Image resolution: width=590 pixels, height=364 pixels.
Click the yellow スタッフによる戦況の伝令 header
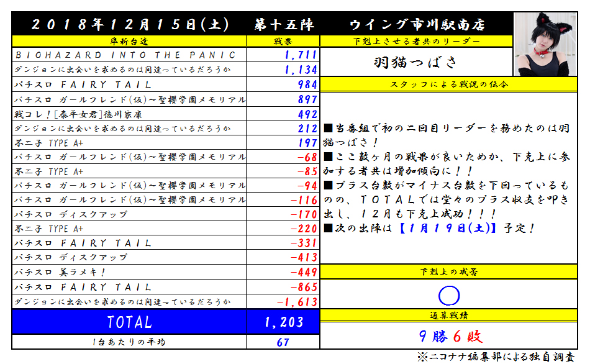pyautogui.click(x=450, y=84)
